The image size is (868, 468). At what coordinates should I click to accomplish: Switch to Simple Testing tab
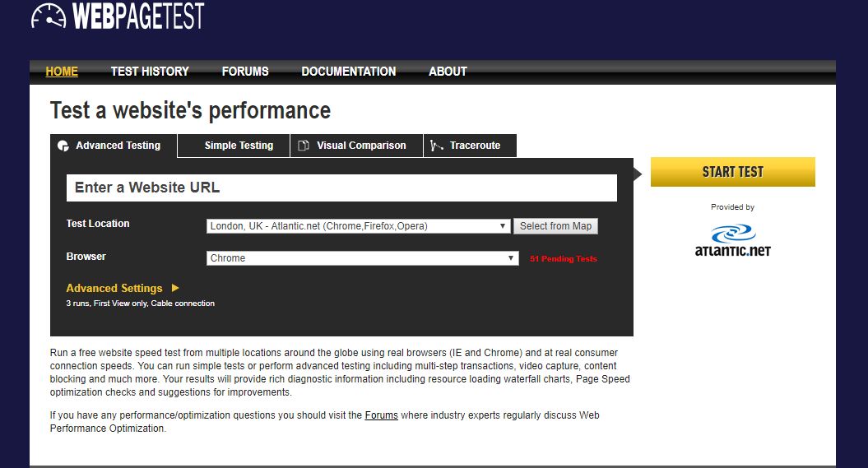click(234, 146)
